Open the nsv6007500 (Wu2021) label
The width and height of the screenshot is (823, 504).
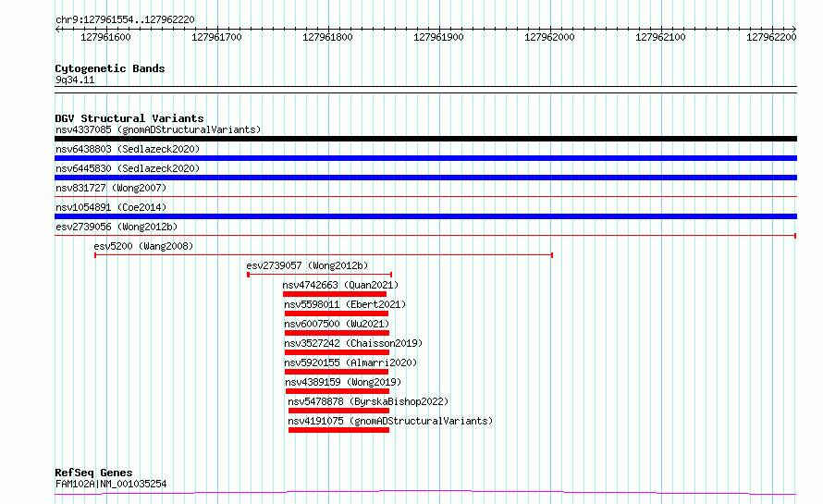click(x=337, y=324)
